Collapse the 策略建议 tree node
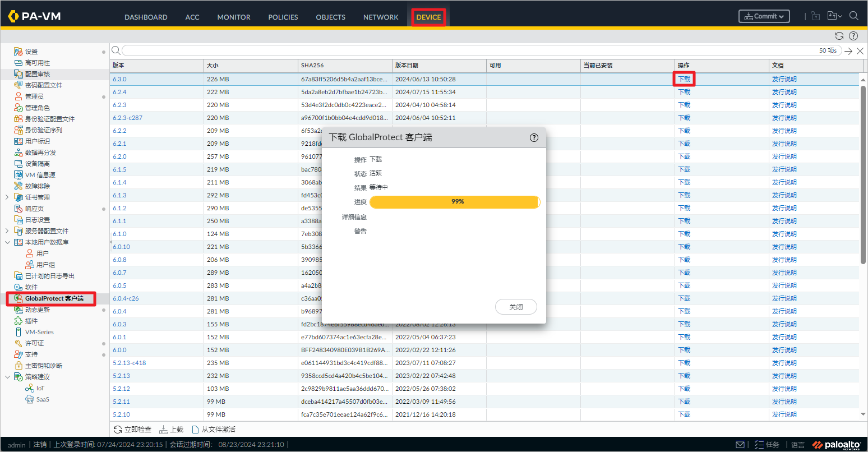The width and height of the screenshot is (868, 452). 7,377
